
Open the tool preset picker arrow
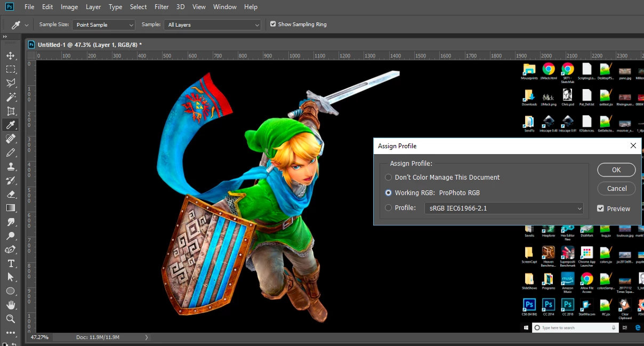27,25
